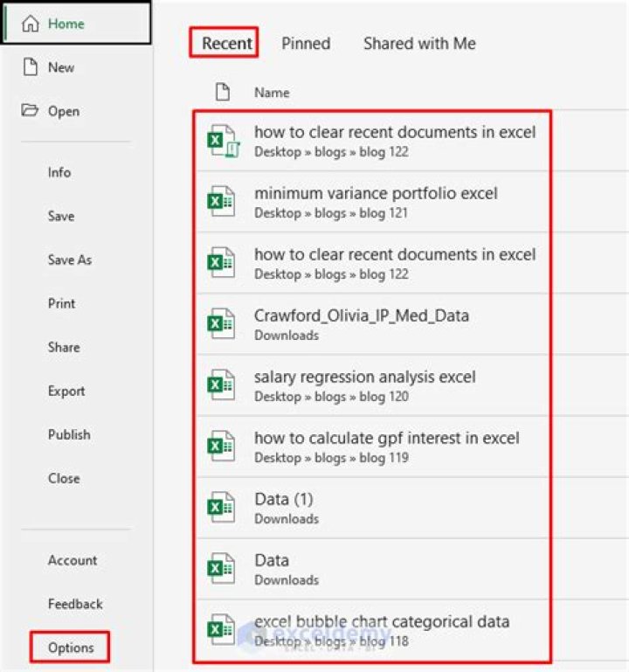Viewport: 629px width, 672px height.
Task: Open 'how to calculate gpf interest in excel'
Action: point(386,439)
